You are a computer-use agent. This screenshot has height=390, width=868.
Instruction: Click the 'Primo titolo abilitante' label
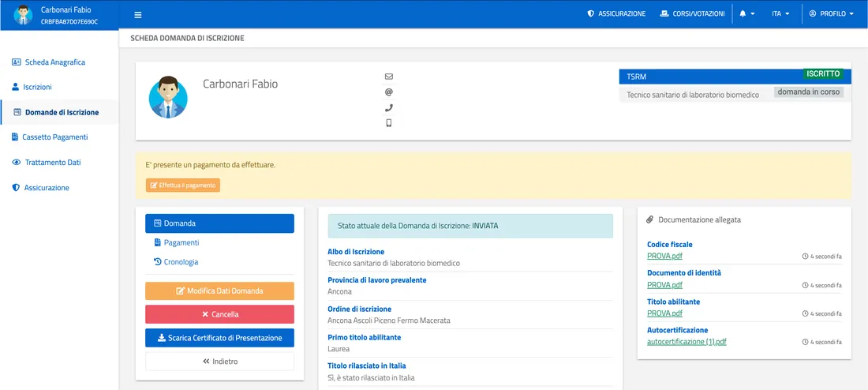365,337
